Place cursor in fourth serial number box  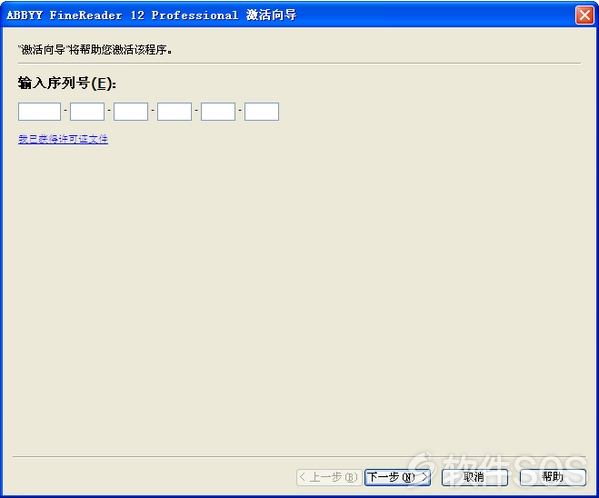pos(174,112)
